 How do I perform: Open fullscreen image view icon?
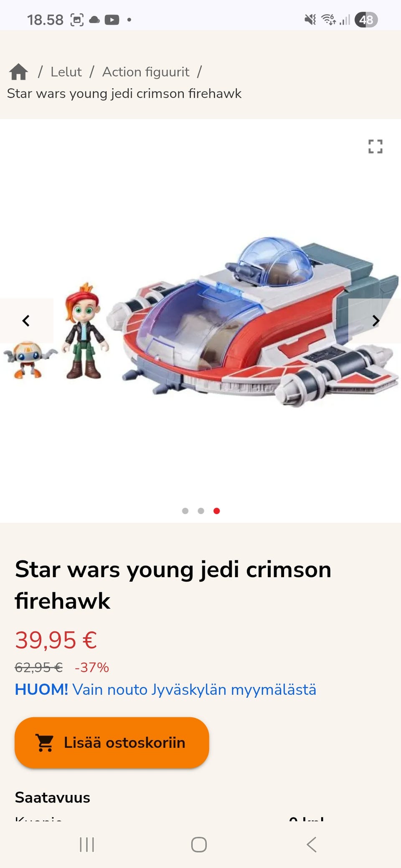[375, 146]
